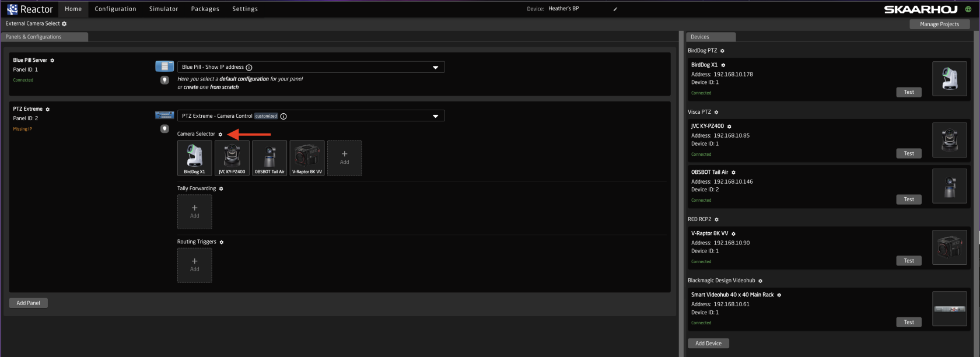Click the 'create one from scratch' link
The width and height of the screenshot is (980, 357).
click(211, 87)
